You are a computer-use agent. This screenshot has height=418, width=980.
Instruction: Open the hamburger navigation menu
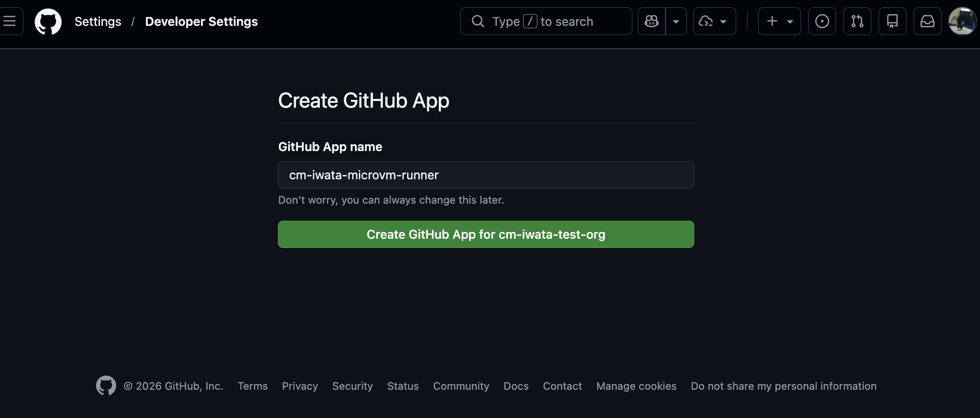click(10, 21)
